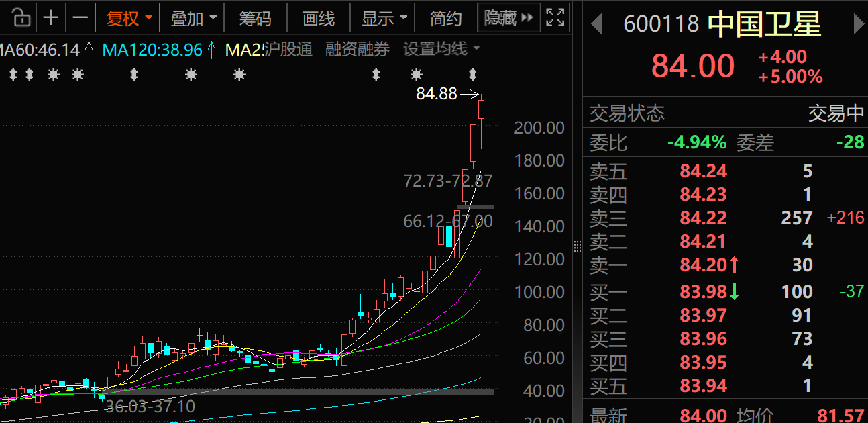Open the 叠加 overlay dropdown
The width and height of the screenshot is (868, 423).
coord(193,17)
